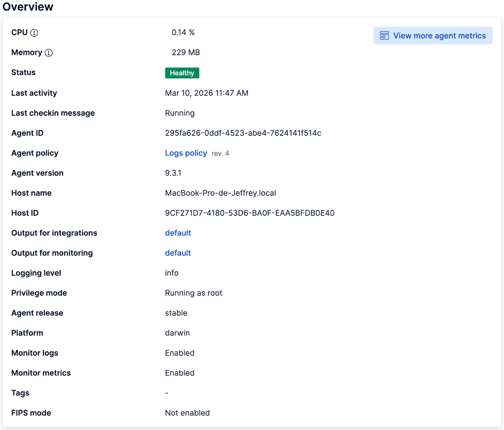Click the Monitor metrics Enabled value
504x430 pixels.
point(180,373)
